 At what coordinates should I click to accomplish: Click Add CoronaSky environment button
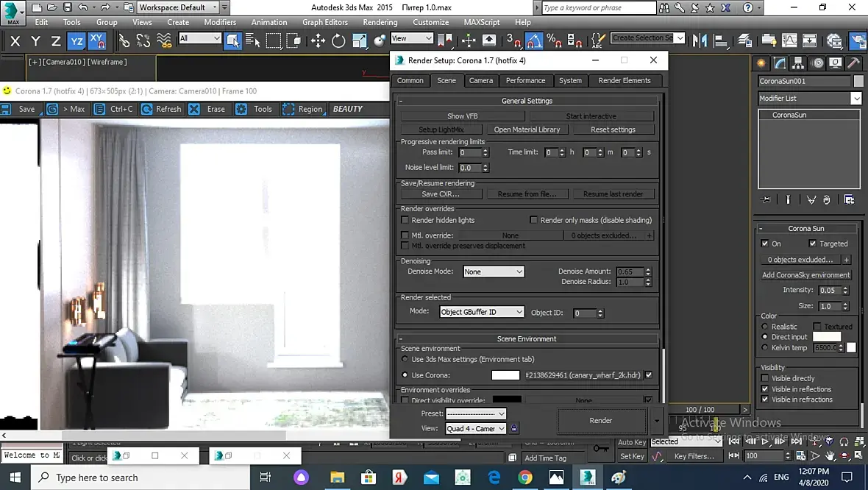click(806, 274)
